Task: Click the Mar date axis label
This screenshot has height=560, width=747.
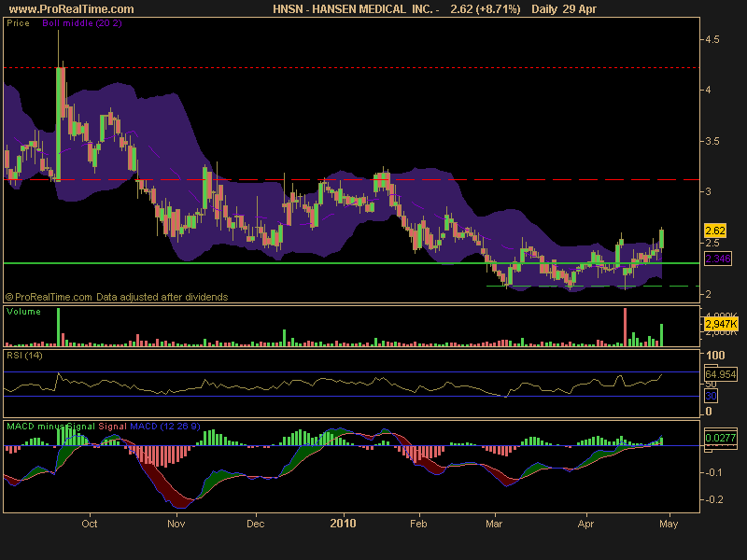Action: coord(494,524)
